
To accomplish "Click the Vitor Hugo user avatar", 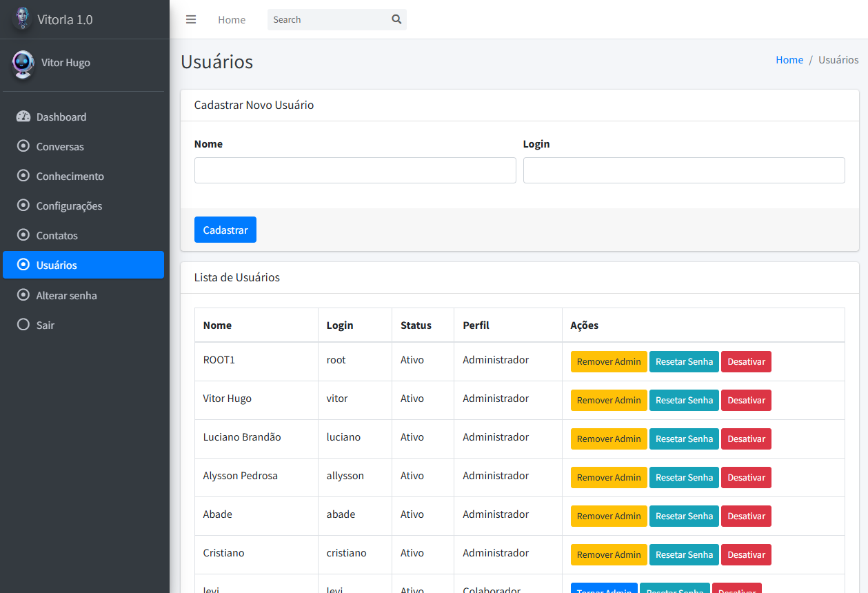I will pyautogui.click(x=23, y=63).
